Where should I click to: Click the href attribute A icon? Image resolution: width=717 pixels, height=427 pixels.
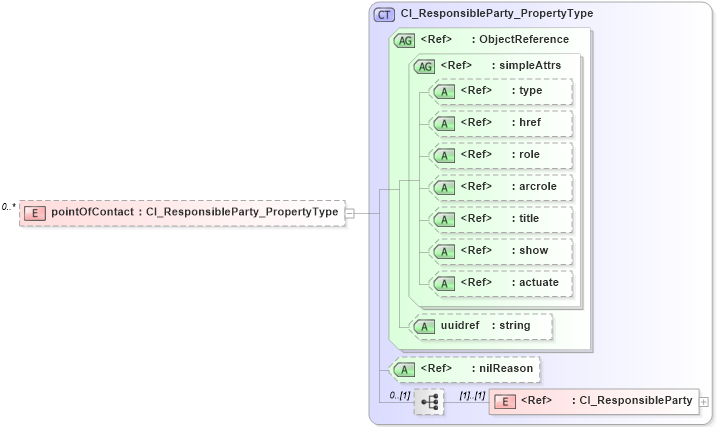coord(444,124)
